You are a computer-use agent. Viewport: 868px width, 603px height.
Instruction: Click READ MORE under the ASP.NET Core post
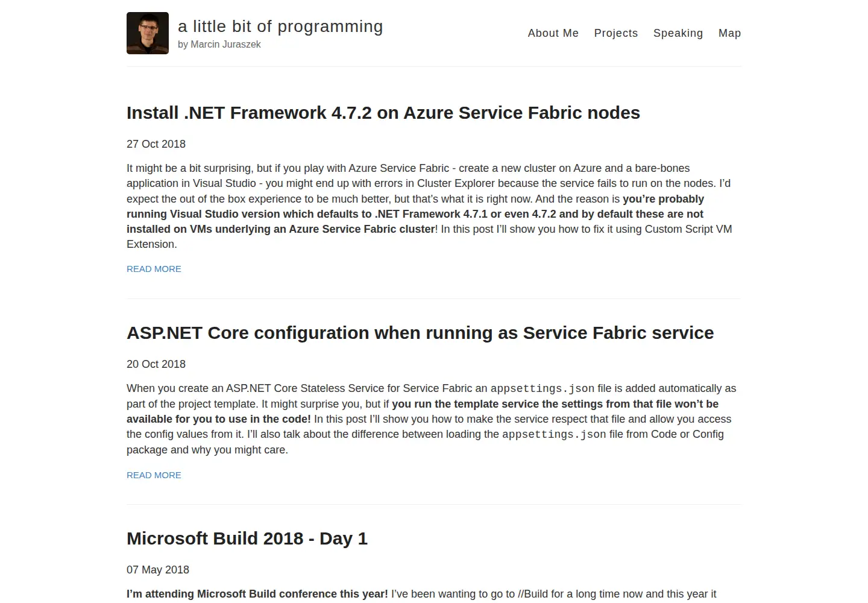pos(154,475)
